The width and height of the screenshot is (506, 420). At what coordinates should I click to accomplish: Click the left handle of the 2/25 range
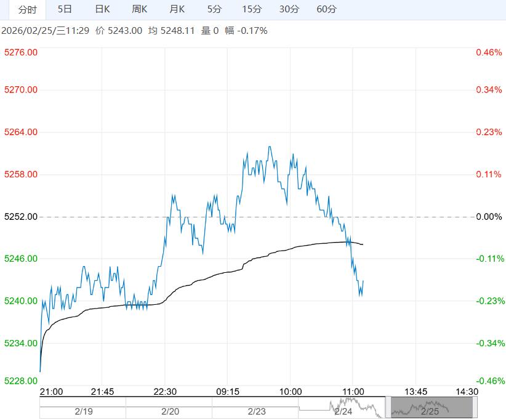coord(388,407)
